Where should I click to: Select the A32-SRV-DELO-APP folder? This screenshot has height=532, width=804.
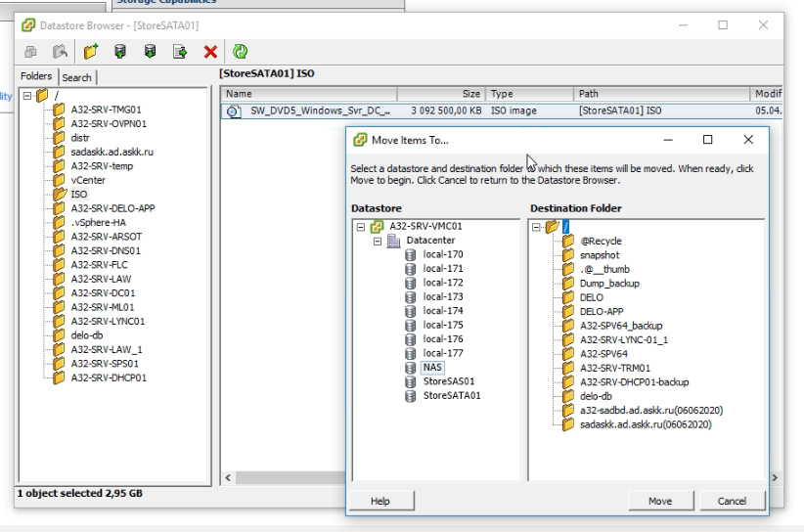point(112,208)
